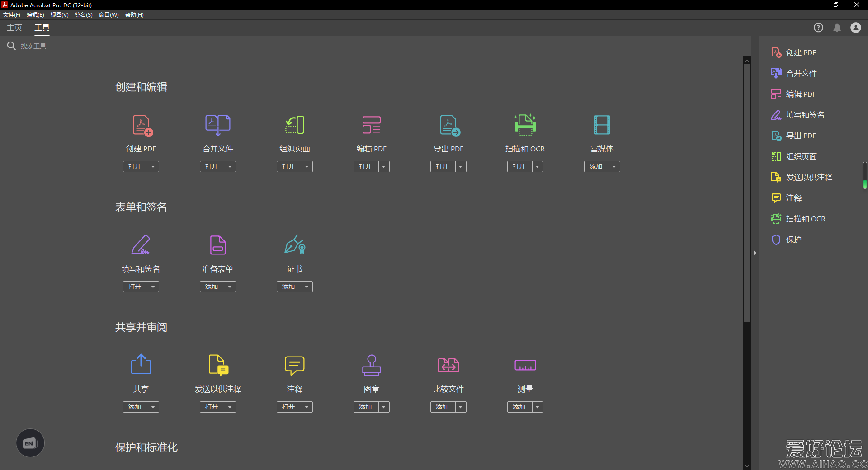The height and width of the screenshot is (470, 868).
Task: Click the help question mark icon
Action: pyautogui.click(x=818, y=28)
